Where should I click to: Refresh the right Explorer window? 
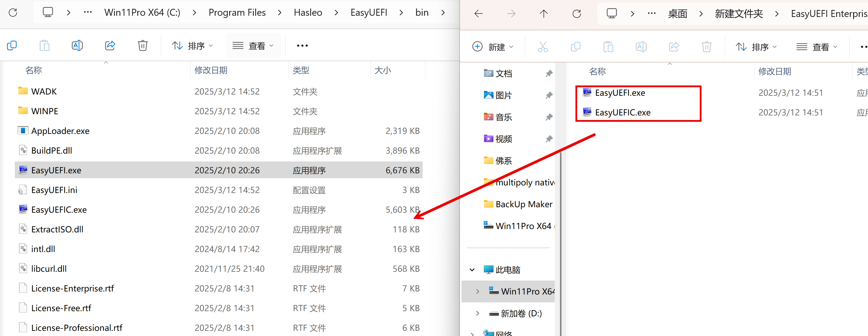[x=577, y=14]
